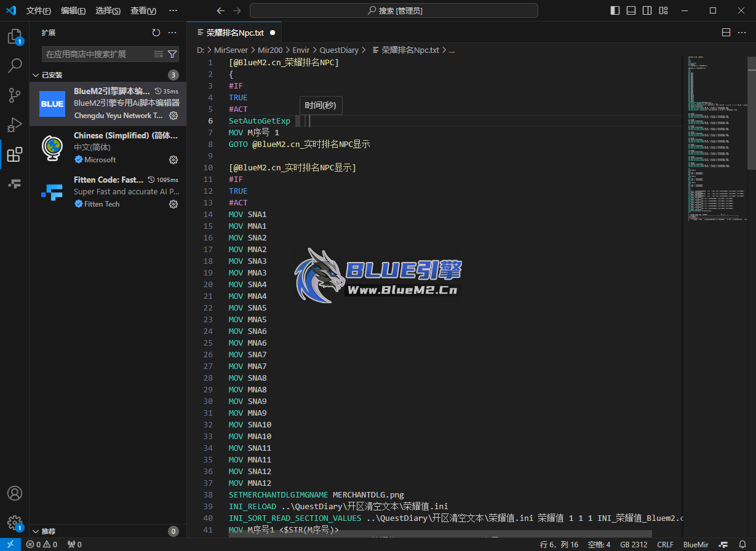The image size is (756, 551).
Task: Focus the title bar command search box
Action: pyautogui.click(x=394, y=10)
